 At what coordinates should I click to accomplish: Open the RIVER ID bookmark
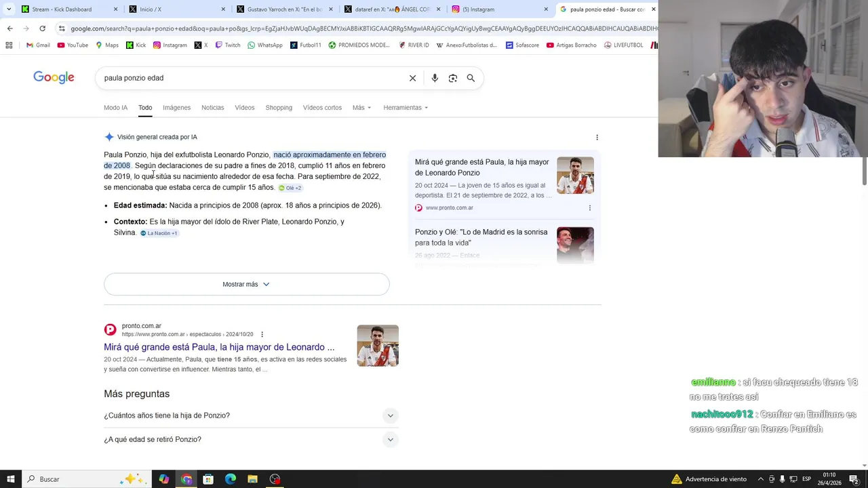(x=414, y=45)
